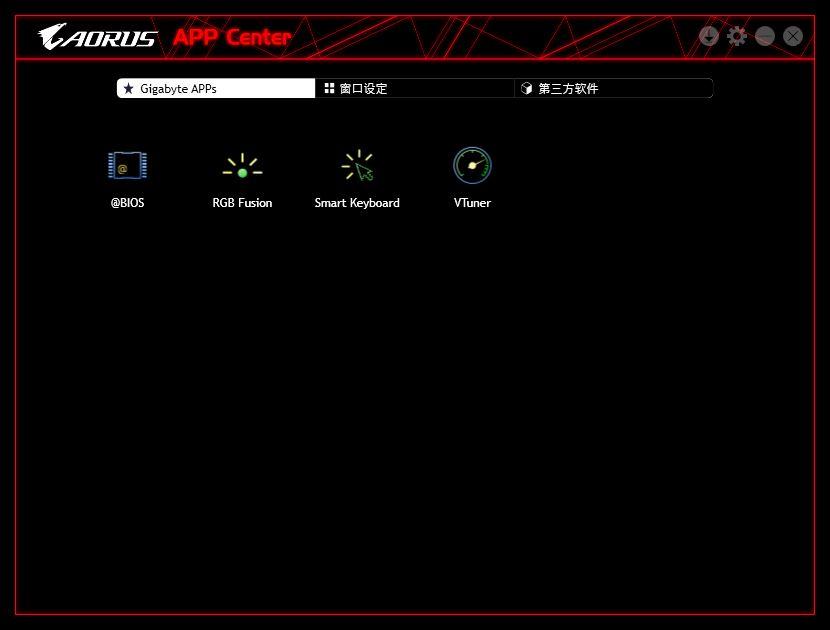
Task: Close the APP Center window
Action: coord(793,36)
